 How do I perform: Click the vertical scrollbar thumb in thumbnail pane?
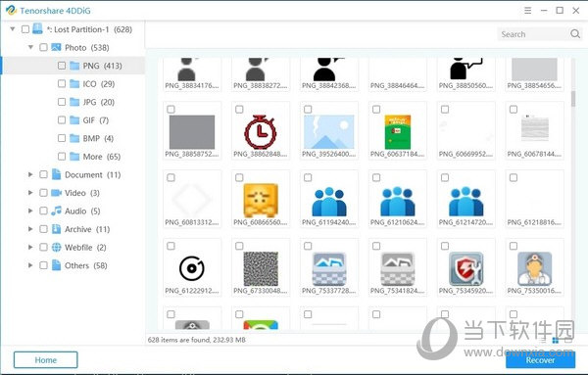[x=573, y=99]
